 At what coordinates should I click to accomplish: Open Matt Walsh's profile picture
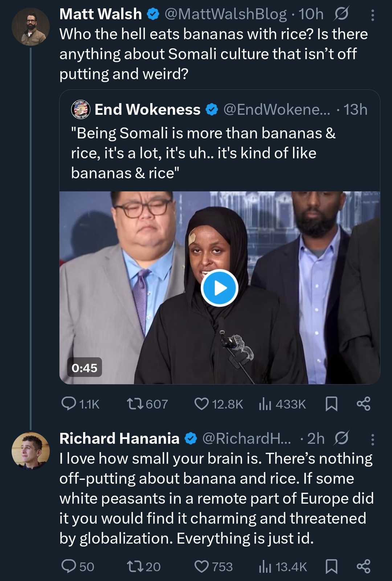(x=30, y=27)
